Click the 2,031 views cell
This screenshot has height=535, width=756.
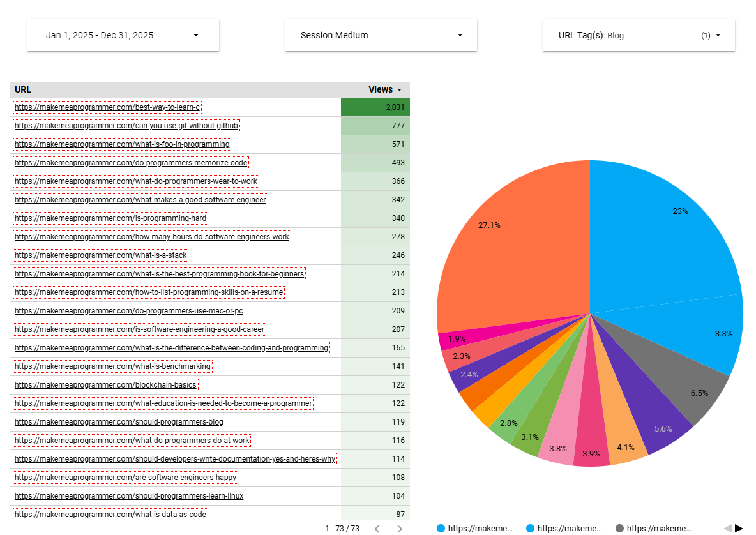point(375,107)
